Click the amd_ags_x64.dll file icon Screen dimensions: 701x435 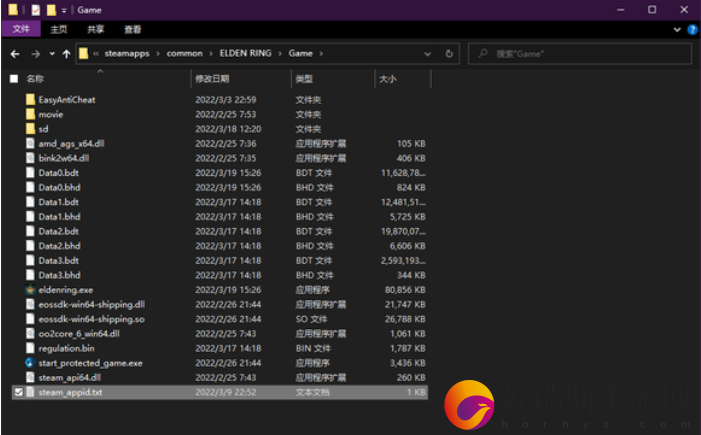point(30,144)
